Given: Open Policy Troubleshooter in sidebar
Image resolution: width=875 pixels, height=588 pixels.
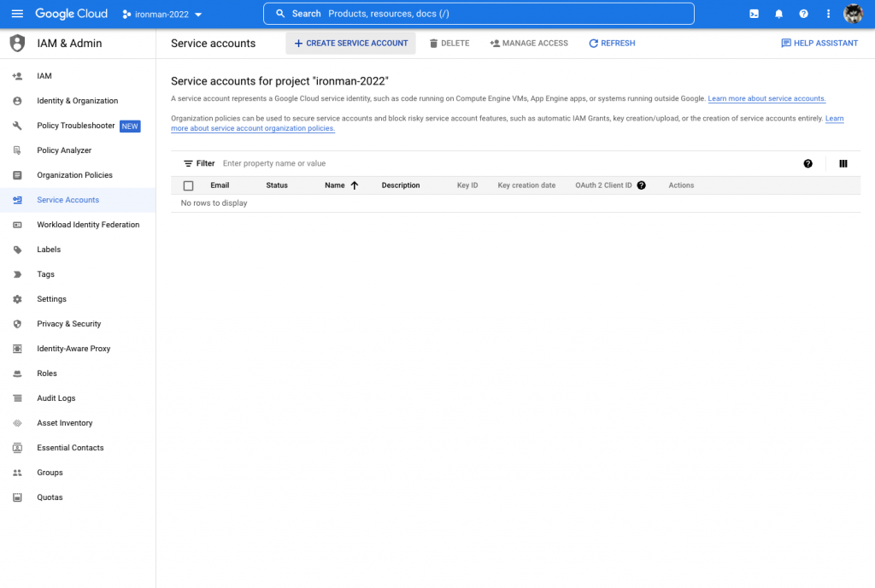Looking at the screenshot, I should pyautogui.click(x=78, y=126).
